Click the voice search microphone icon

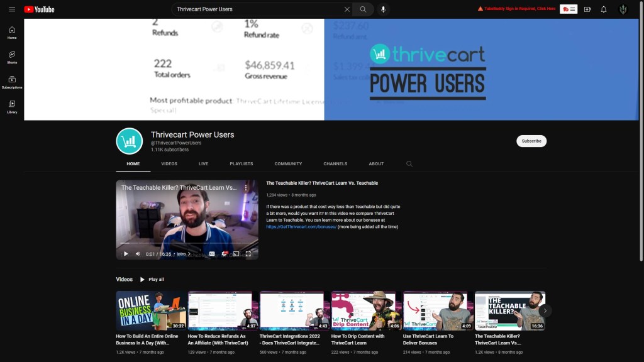pos(383,9)
